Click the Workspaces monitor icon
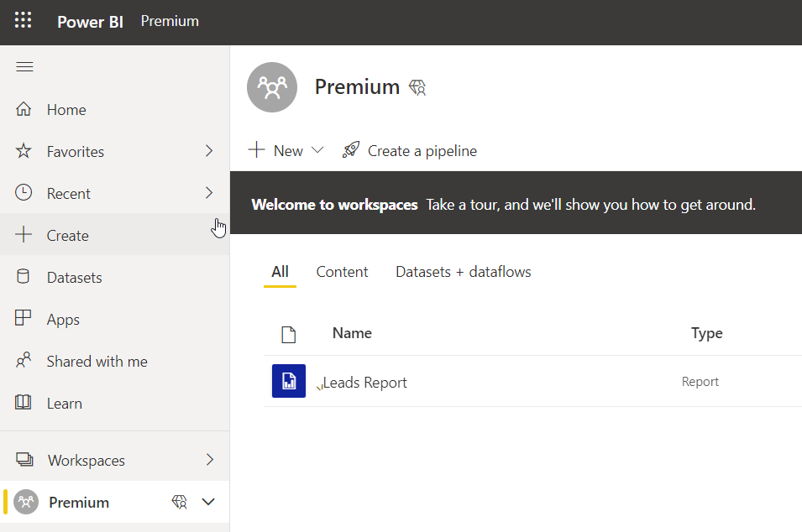 coord(24,460)
